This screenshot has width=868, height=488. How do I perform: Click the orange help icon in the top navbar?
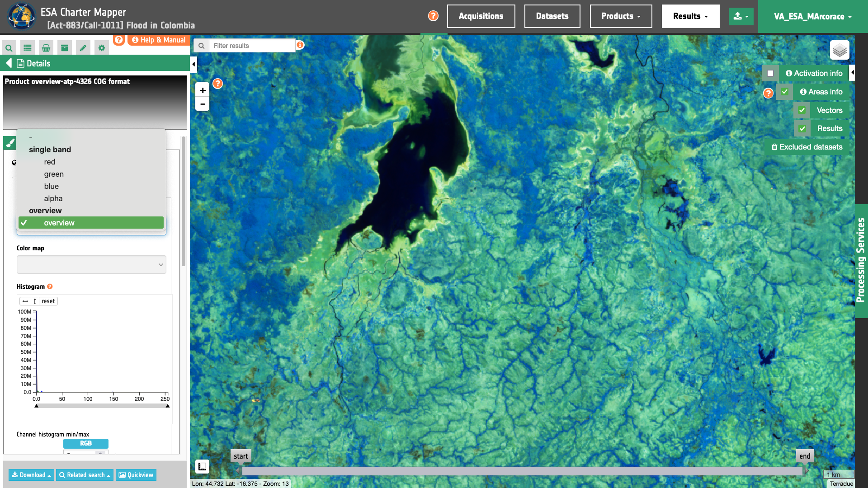(433, 16)
